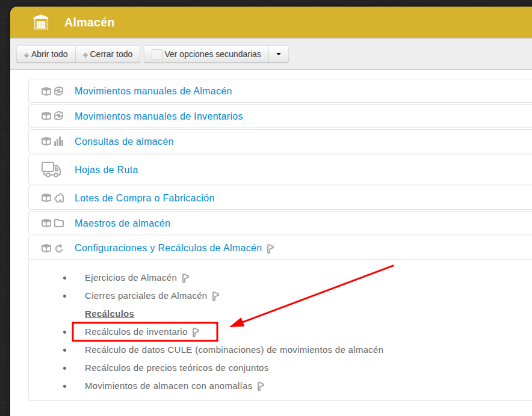The image size is (532, 416).
Task: Enable the Ver opciones secundarias checkbox
Action: click(x=156, y=54)
